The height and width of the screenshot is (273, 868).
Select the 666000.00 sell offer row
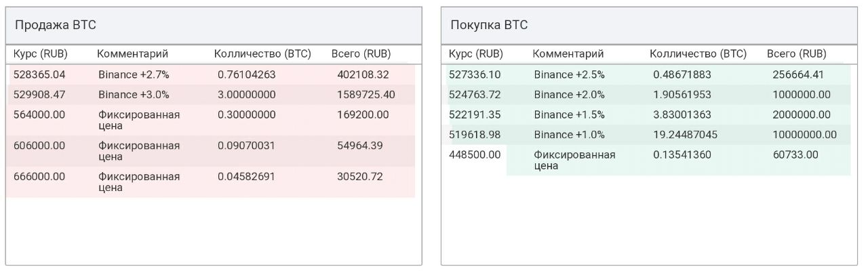(x=210, y=182)
